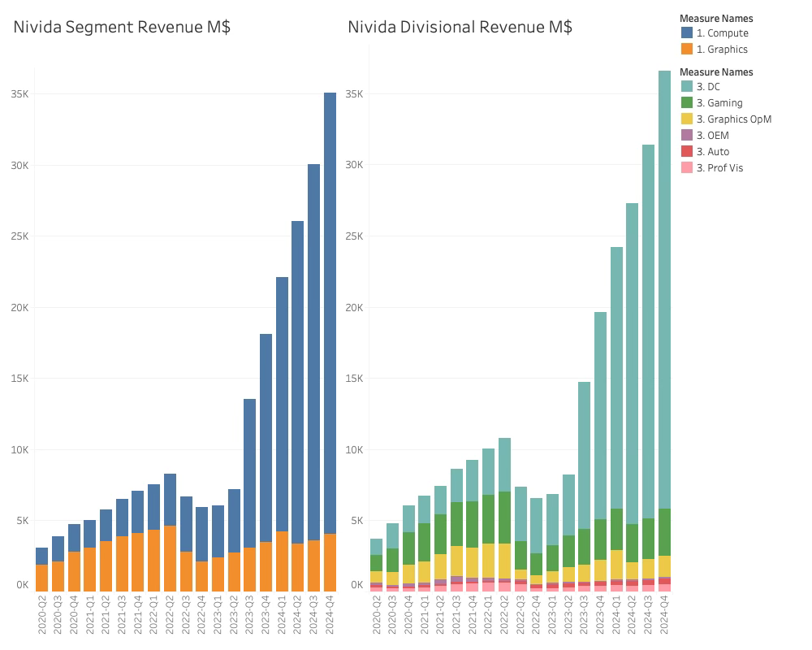812x650 pixels.
Task: Click Graphics OpM segment for 2022-Q1 in Divisional chart
Action: click(x=489, y=561)
